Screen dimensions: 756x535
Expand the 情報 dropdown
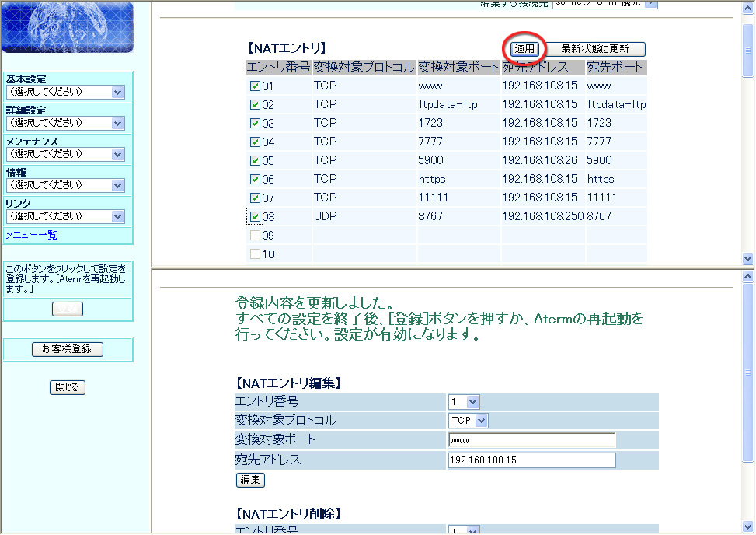pos(65,185)
